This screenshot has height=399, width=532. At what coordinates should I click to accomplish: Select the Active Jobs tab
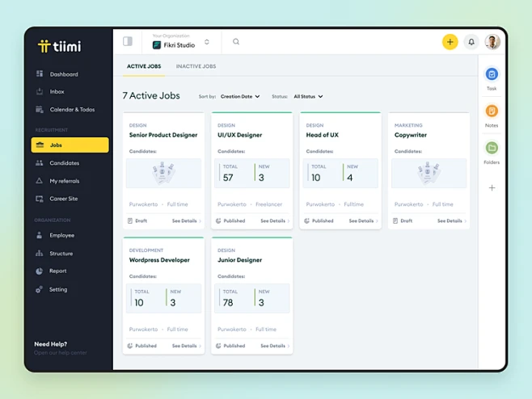144,66
